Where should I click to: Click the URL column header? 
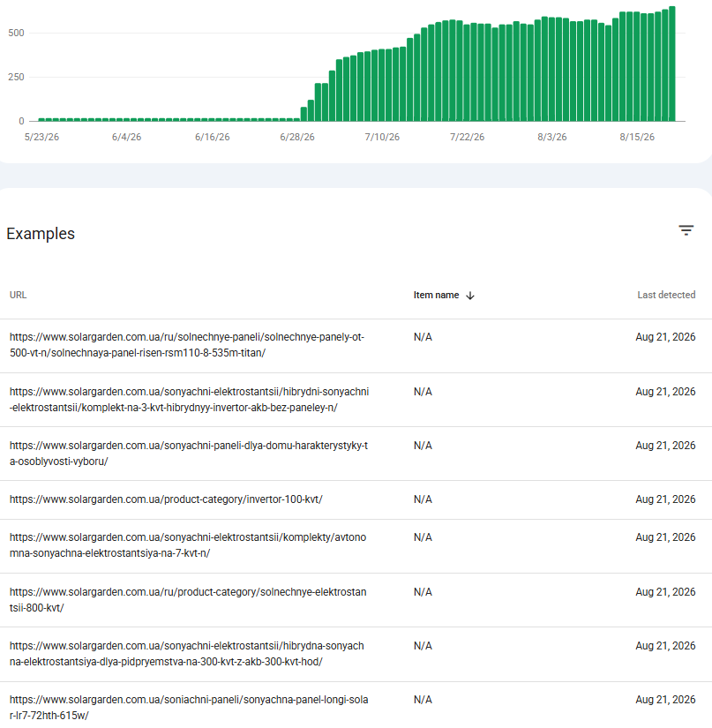tap(19, 296)
